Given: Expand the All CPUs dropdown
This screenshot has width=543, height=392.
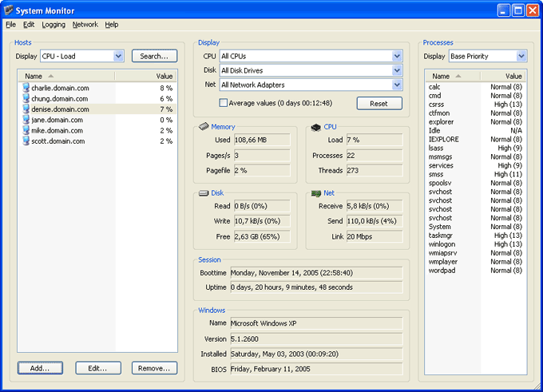Looking at the screenshot, I should [397, 56].
